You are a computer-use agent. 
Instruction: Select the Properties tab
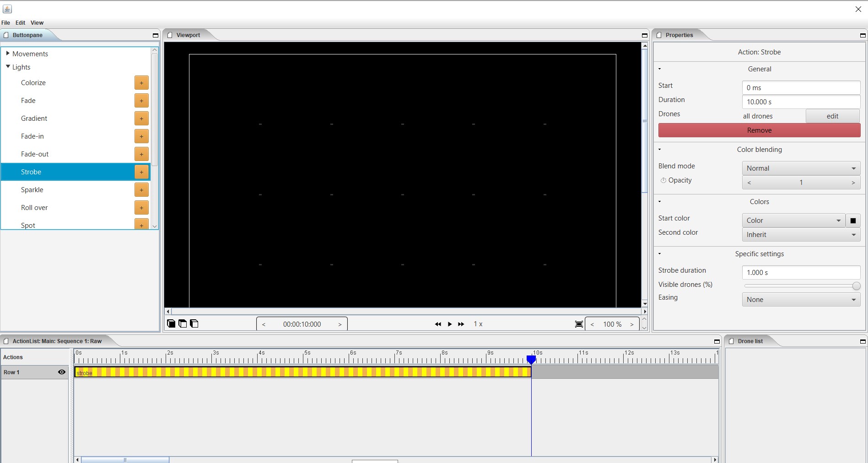point(679,35)
